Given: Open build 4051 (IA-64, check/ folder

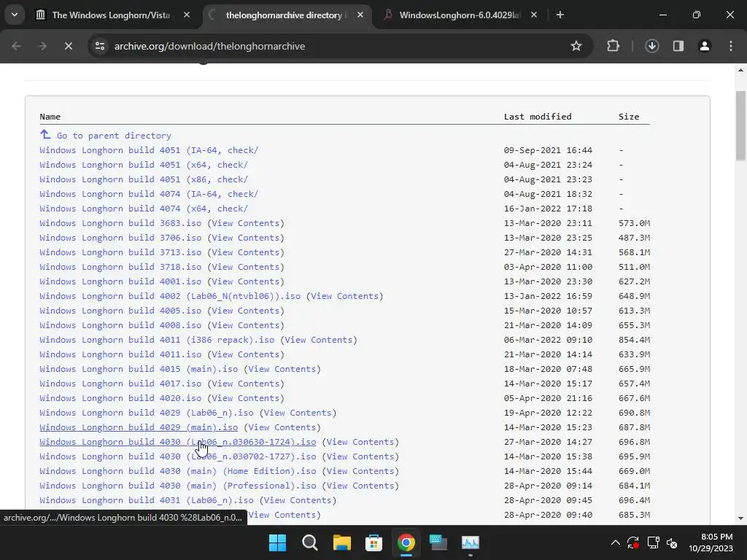Looking at the screenshot, I should click(x=149, y=150).
